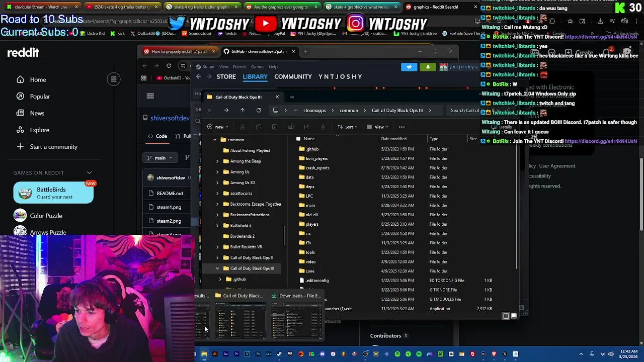644x362 pixels.
Task: Expand the Among the Sleep folder
Action: click(217, 161)
